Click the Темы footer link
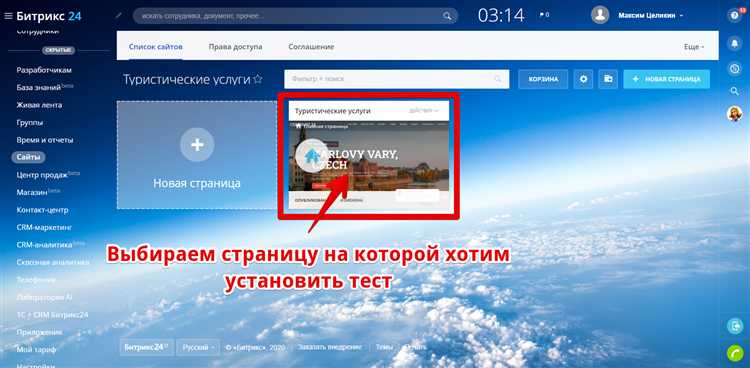This screenshot has height=368, width=750. tap(384, 347)
